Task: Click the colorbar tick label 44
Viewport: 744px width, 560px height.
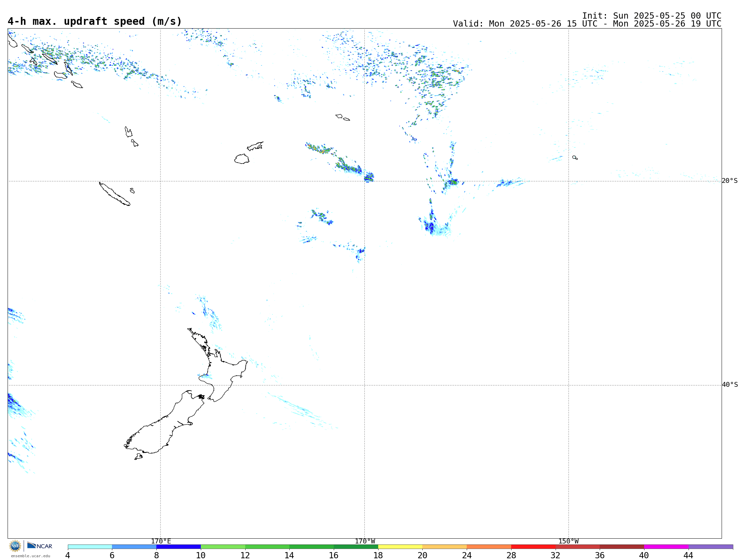Action: pyautogui.click(x=689, y=555)
